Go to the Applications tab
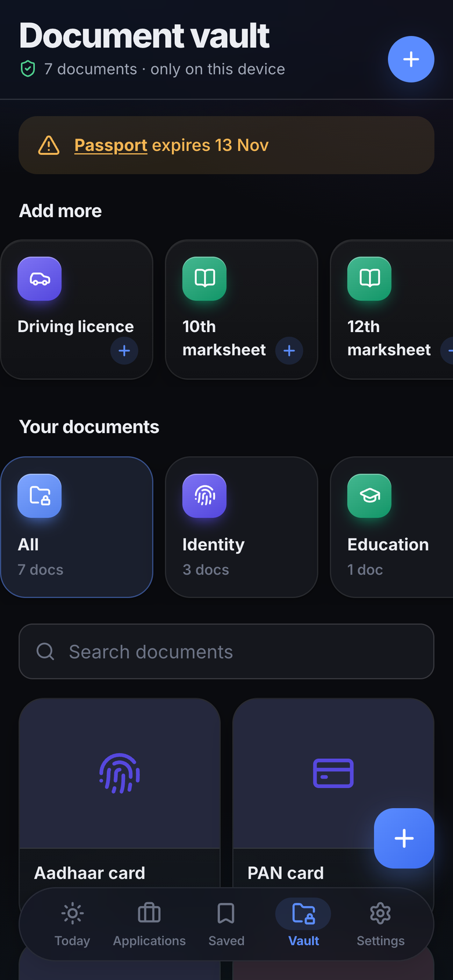 click(149, 924)
